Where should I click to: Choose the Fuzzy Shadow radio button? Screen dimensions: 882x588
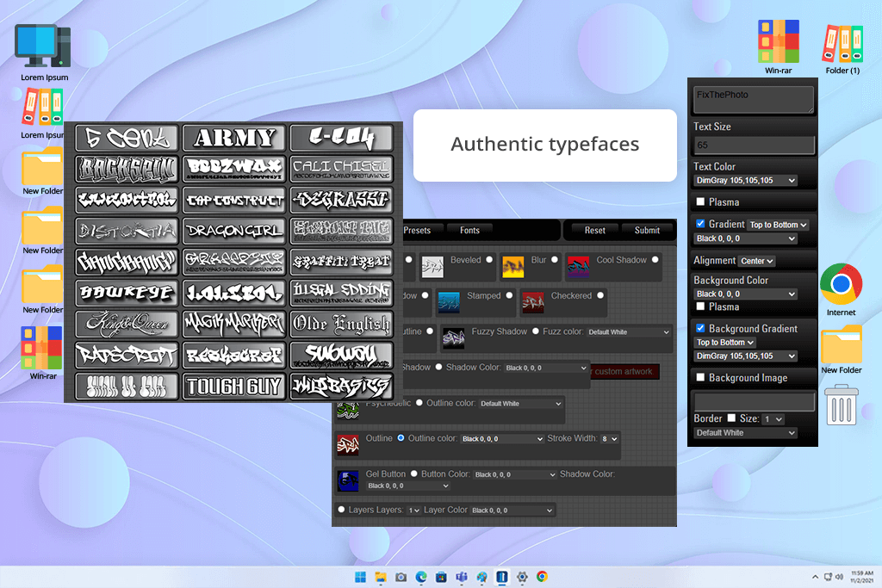click(536, 331)
